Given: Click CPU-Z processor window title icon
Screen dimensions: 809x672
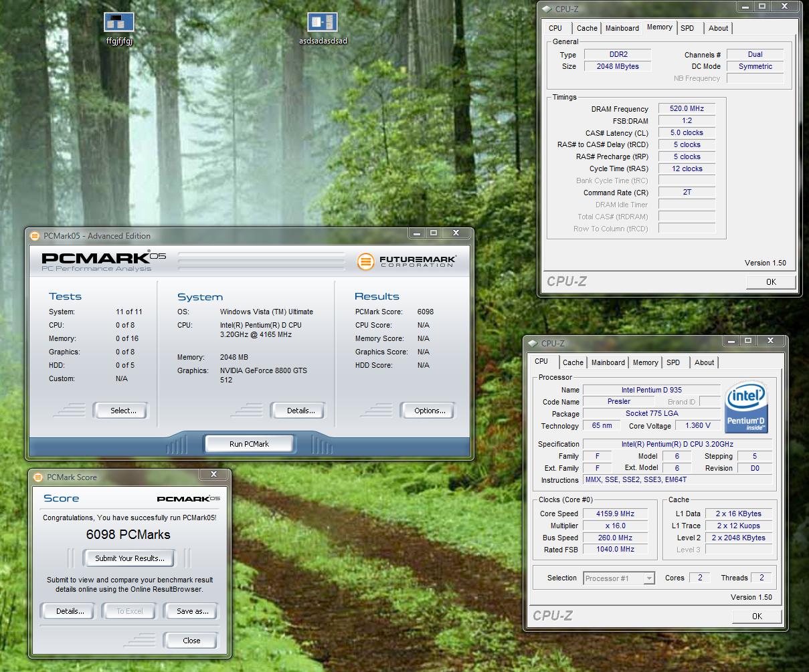Looking at the screenshot, I should [533, 343].
